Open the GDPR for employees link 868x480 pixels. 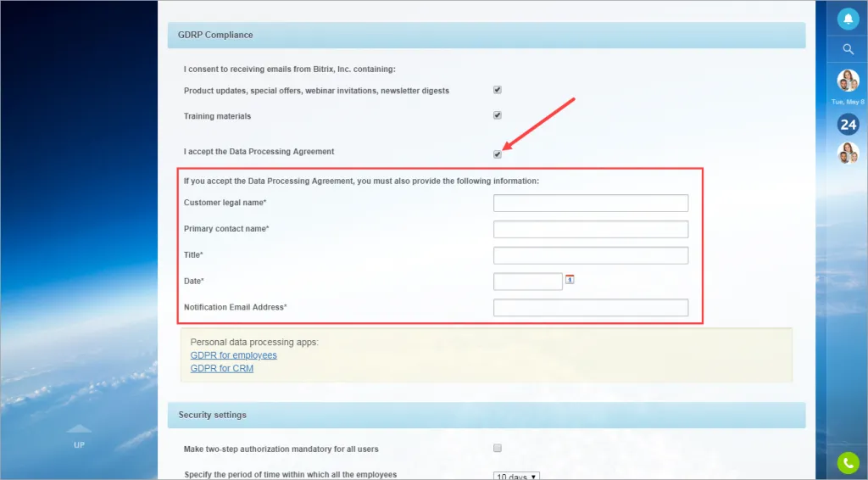(234, 355)
